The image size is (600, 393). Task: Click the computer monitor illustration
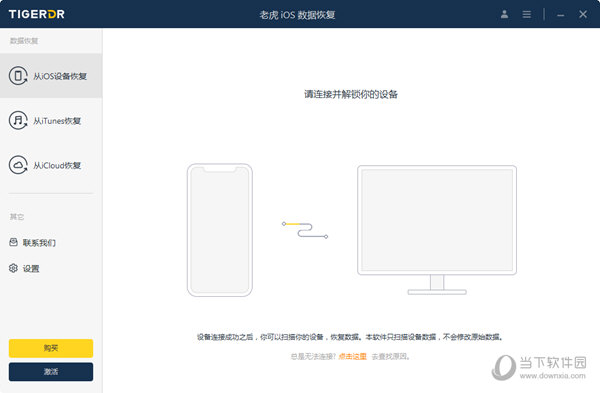(437, 230)
